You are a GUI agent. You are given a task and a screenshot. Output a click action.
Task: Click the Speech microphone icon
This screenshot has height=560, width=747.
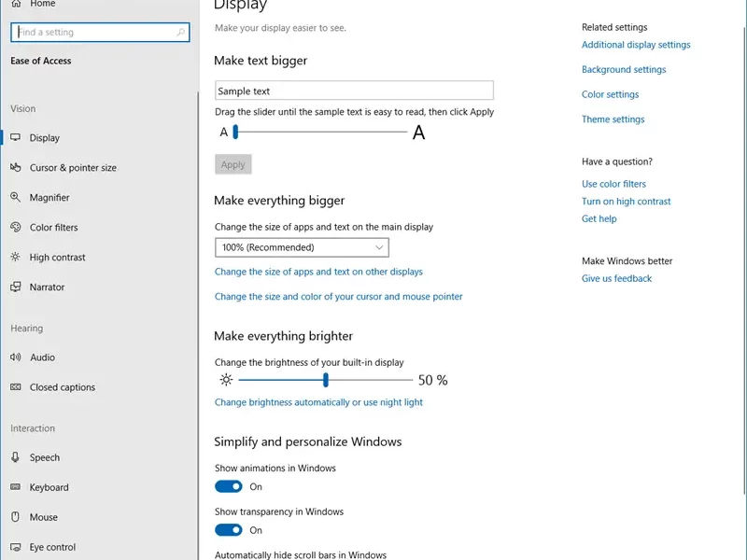click(16, 457)
